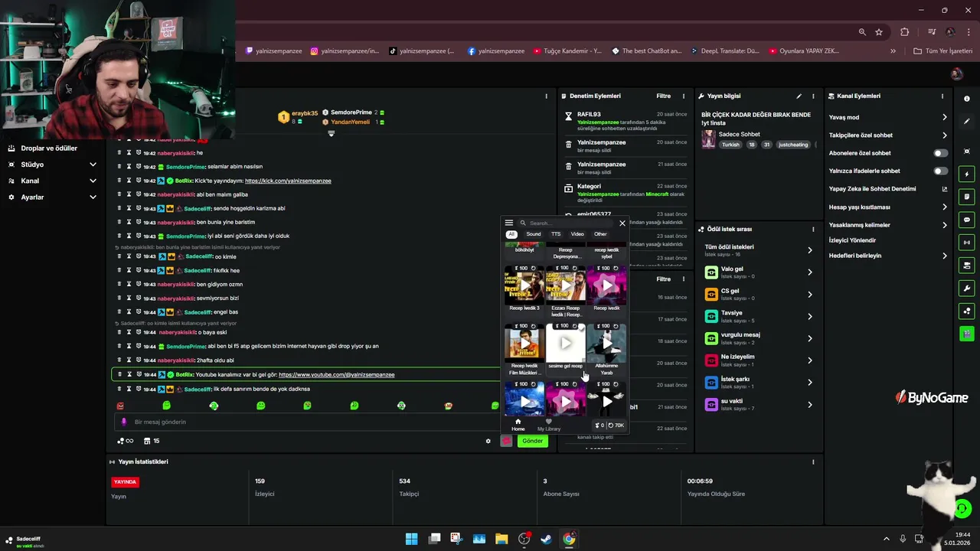
Task: Open My Library in soundboard
Action: 549,425
